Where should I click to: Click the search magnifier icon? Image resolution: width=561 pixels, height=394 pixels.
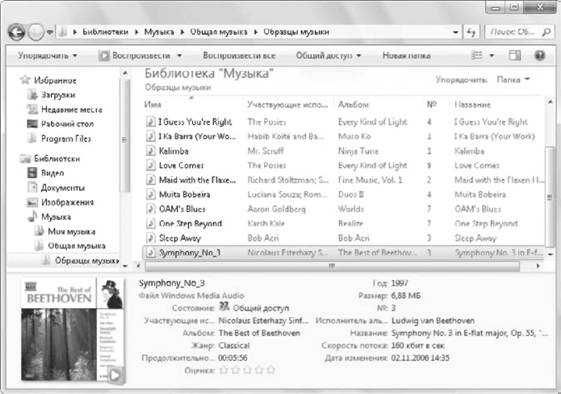(546, 32)
